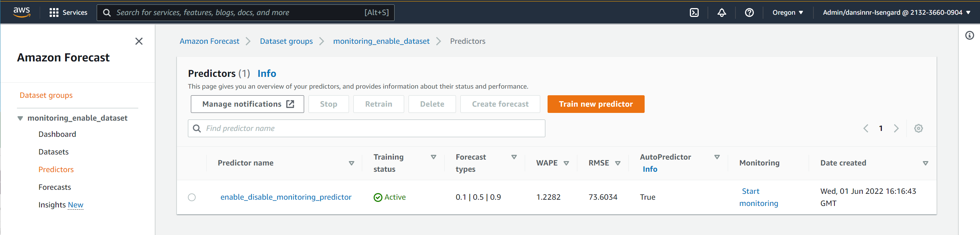
Task: Click Dataset groups breadcrumb link
Action: (286, 41)
